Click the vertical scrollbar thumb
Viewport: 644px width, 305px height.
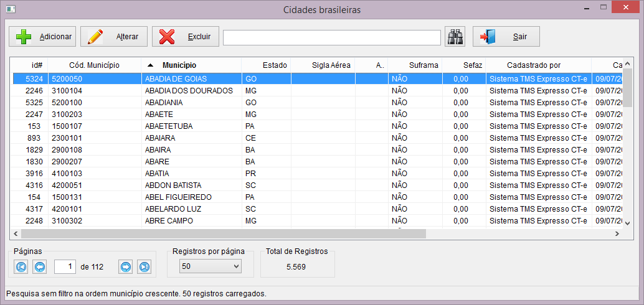(627, 87)
